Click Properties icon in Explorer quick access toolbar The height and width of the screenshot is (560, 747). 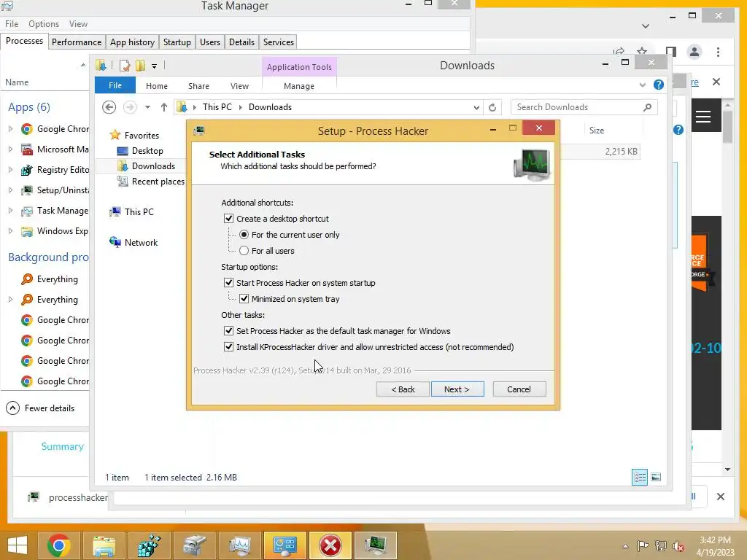(125, 66)
